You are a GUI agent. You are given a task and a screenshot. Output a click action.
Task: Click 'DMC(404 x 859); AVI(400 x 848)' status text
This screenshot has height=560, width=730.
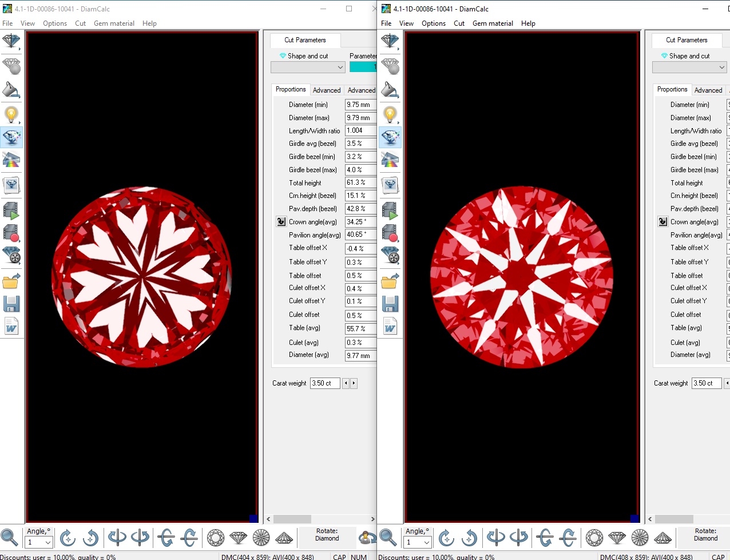point(267,557)
